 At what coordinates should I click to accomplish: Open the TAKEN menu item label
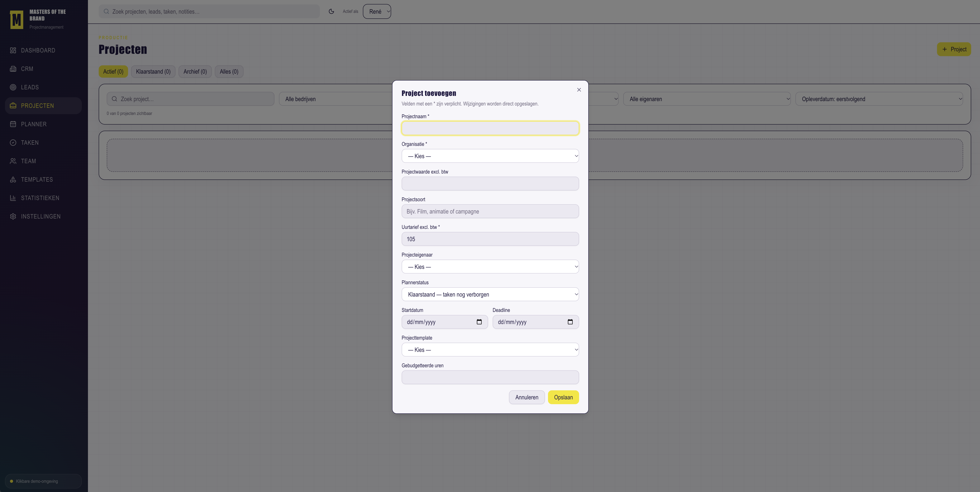pyautogui.click(x=30, y=143)
